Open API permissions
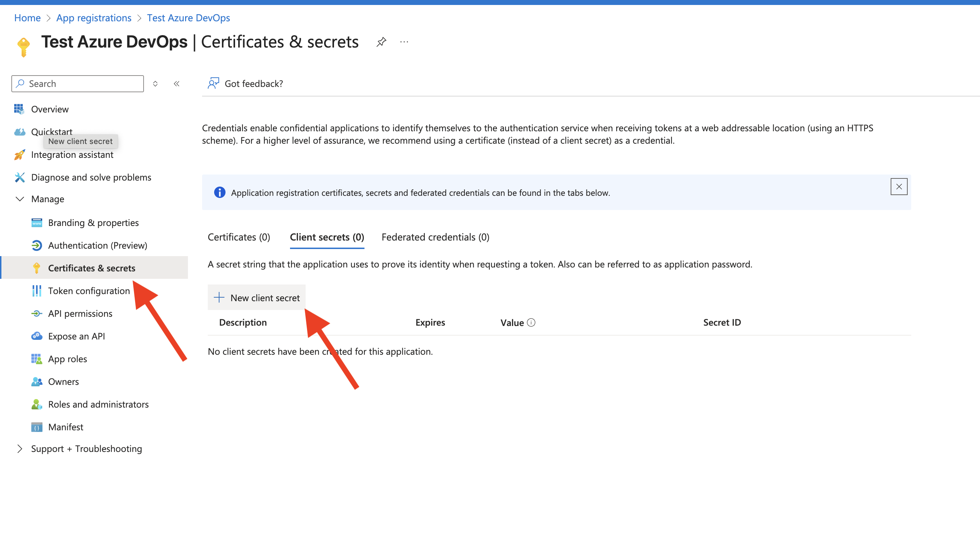The height and width of the screenshot is (547, 980). [x=80, y=313]
